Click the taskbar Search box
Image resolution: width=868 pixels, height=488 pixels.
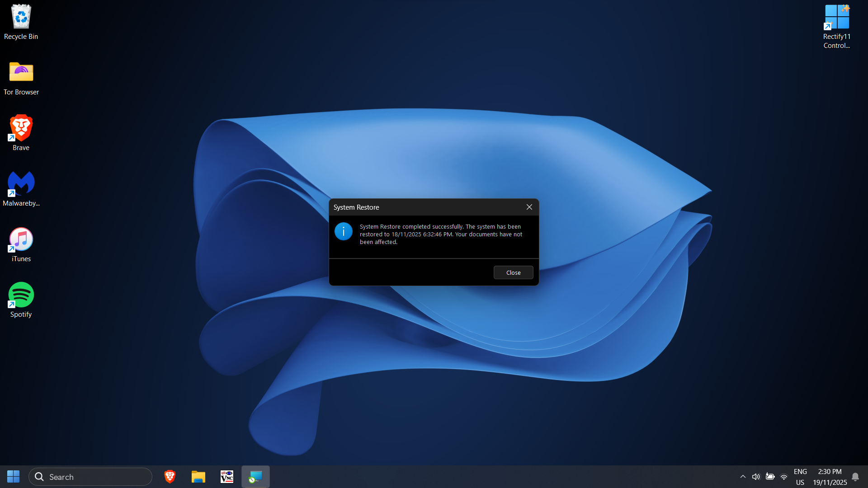(x=90, y=477)
